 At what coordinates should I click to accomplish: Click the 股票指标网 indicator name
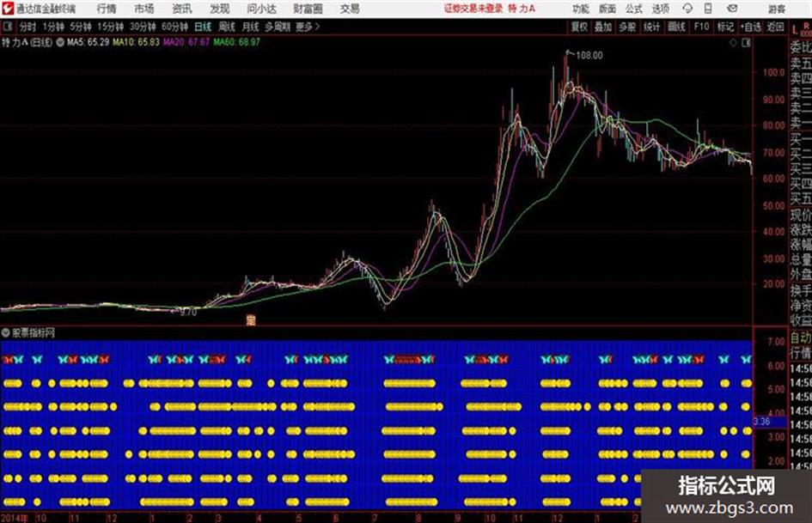pyautogui.click(x=34, y=332)
